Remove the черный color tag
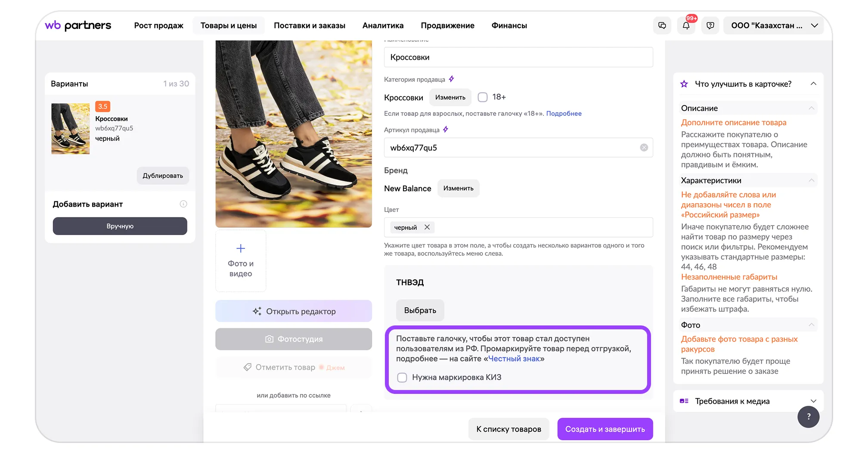Screen dimensions: 868x452 427,227
